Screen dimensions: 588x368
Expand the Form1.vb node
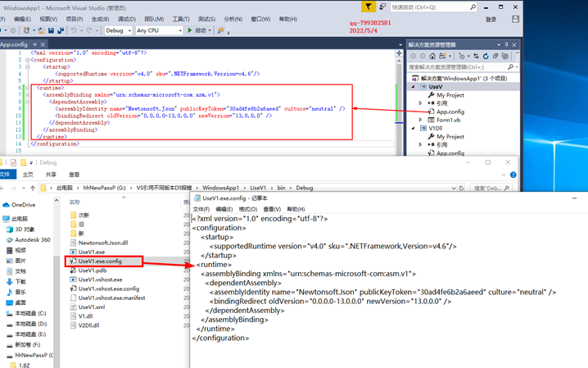pyautogui.click(x=420, y=120)
